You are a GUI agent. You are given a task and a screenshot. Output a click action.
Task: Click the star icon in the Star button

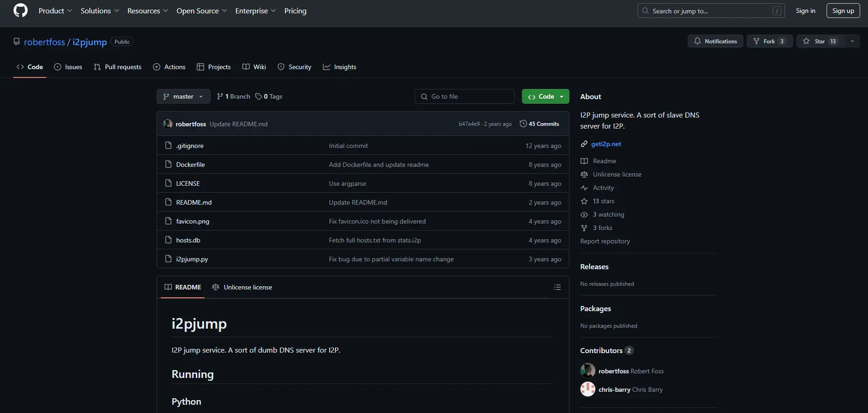(x=806, y=41)
